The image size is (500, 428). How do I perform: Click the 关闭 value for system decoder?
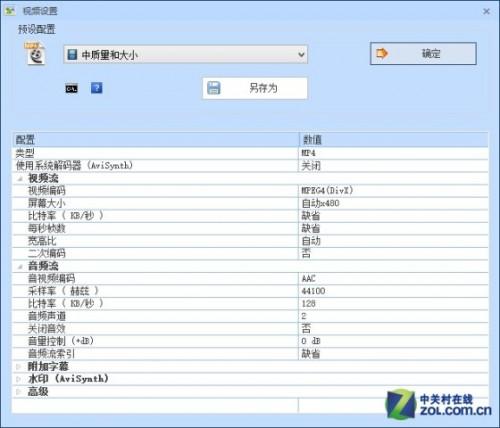311,166
